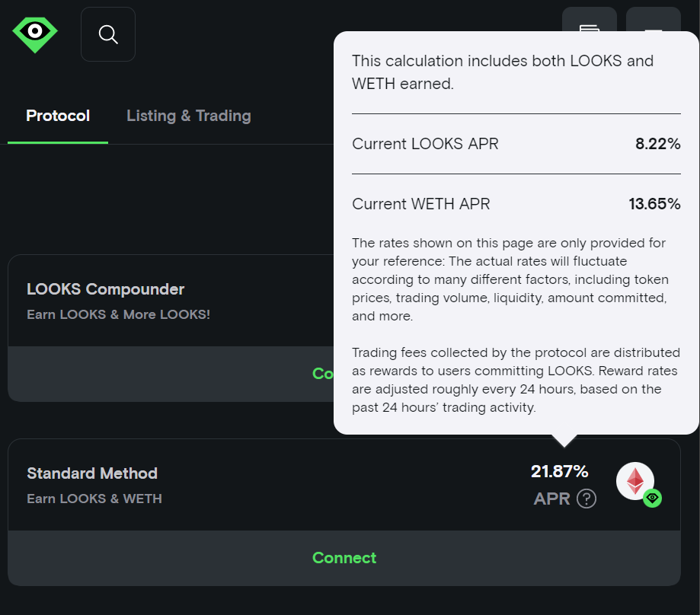Viewport: 700px width, 615px height.
Task: Click the 8.22% LOOKS APR value
Action: (x=657, y=144)
